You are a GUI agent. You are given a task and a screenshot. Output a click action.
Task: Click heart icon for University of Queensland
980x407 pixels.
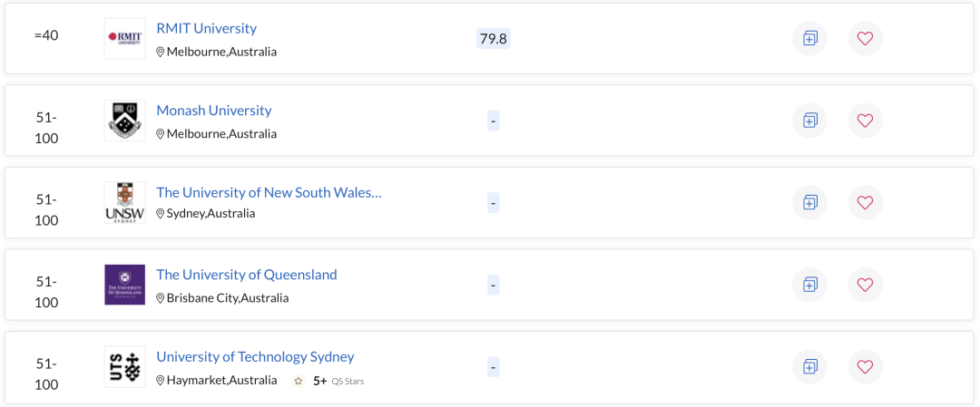point(865,285)
